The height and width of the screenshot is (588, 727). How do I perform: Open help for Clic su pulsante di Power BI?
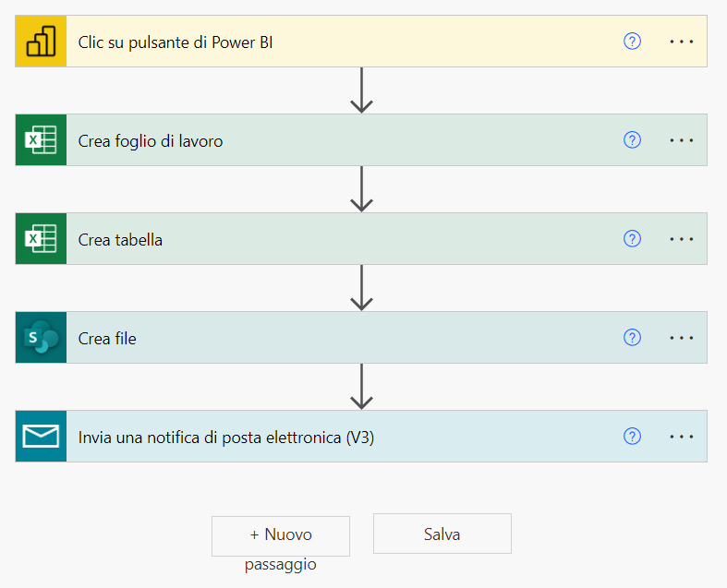632,42
